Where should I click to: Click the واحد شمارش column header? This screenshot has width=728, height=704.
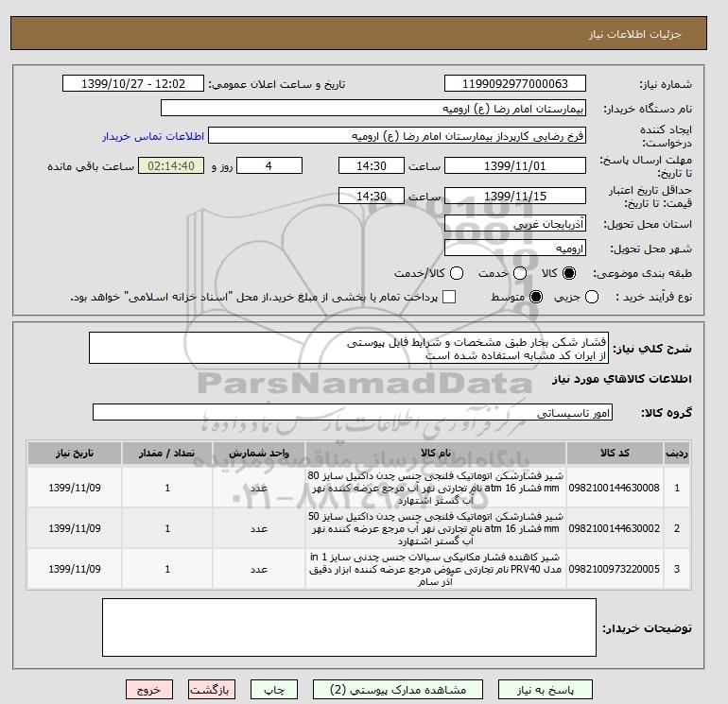point(259,453)
